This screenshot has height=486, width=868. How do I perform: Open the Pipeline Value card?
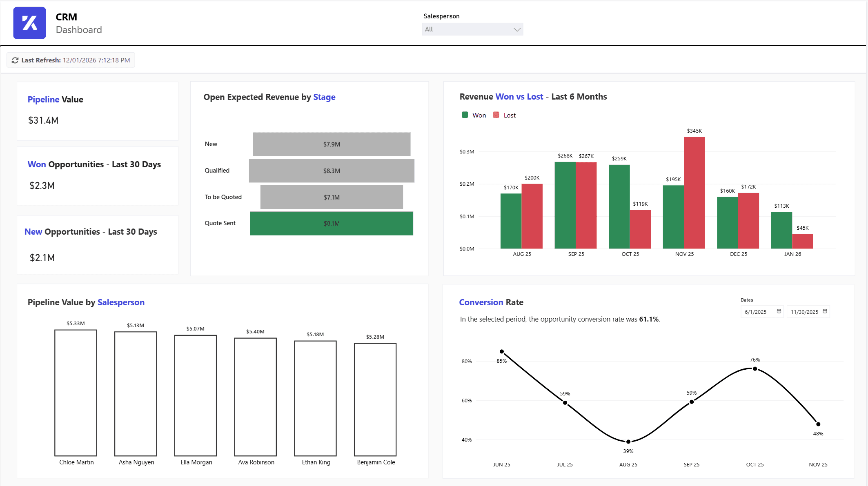tap(97, 111)
